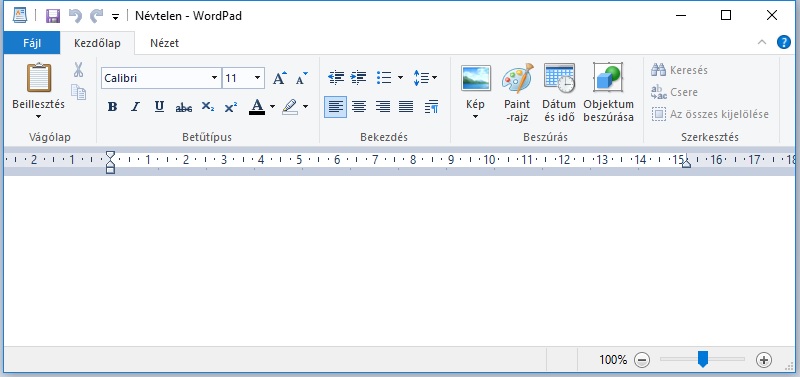Open the Paragraph settings icon
The width and height of the screenshot is (800, 377).
click(432, 107)
